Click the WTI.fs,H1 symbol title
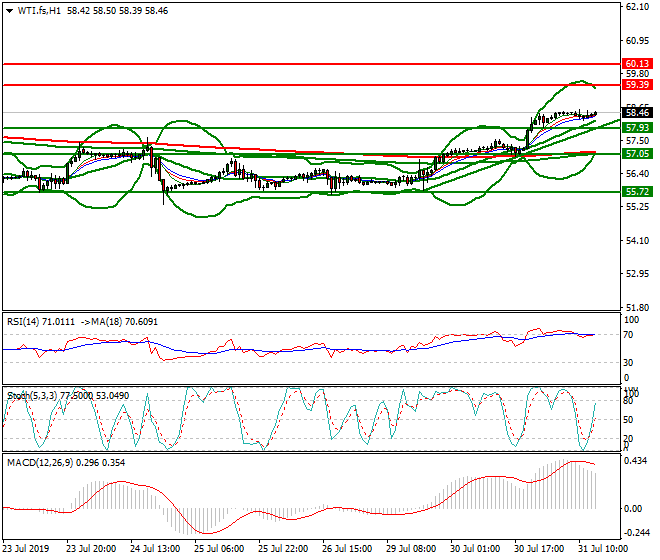The width and height of the screenshot is (660, 560). (x=41, y=10)
